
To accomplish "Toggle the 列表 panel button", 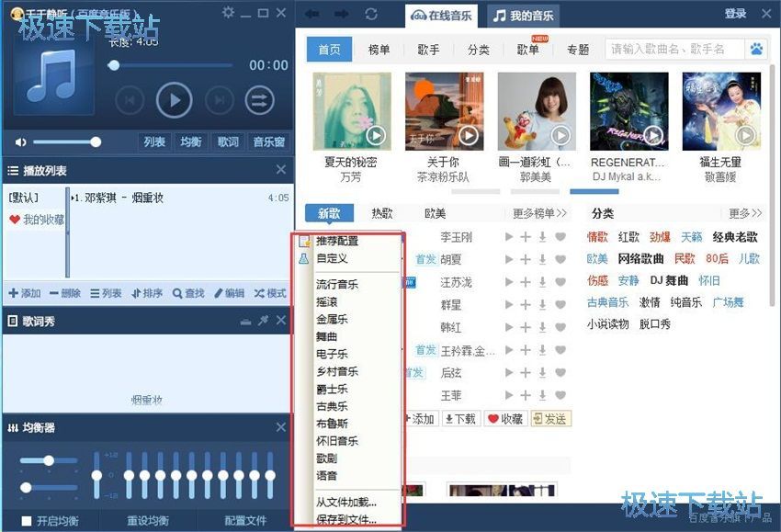I will coord(154,142).
